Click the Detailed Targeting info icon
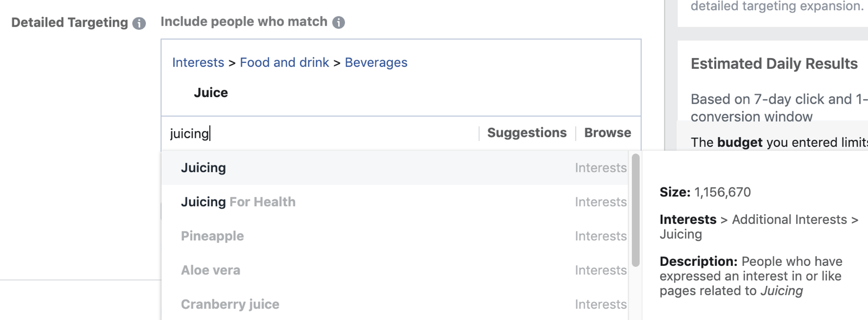 tap(139, 23)
